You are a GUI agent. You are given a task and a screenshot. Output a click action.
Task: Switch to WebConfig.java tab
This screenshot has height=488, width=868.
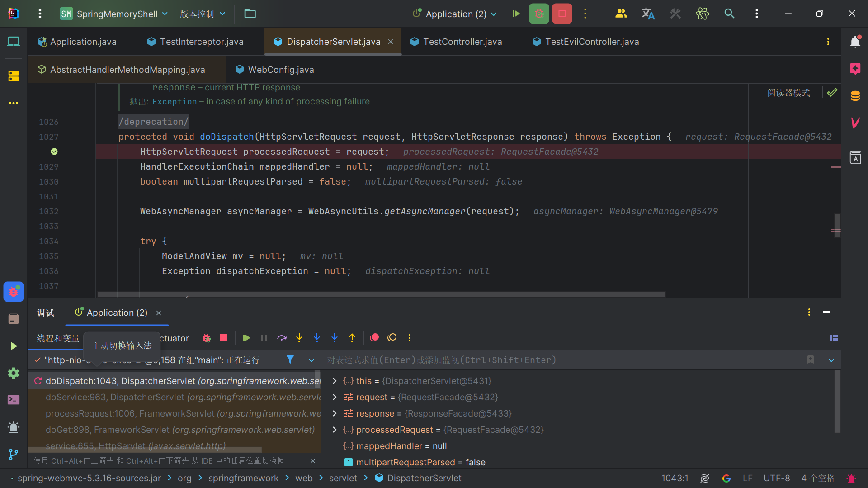(275, 70)
